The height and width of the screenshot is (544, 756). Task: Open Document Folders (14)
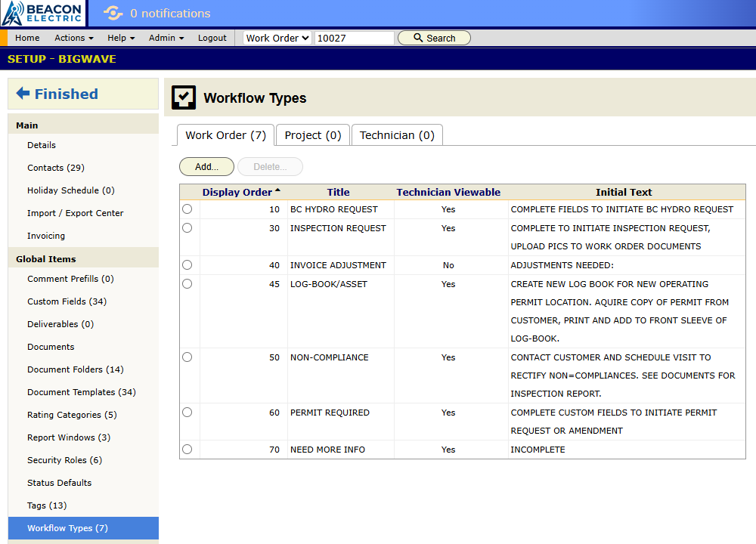click(75, 369)
